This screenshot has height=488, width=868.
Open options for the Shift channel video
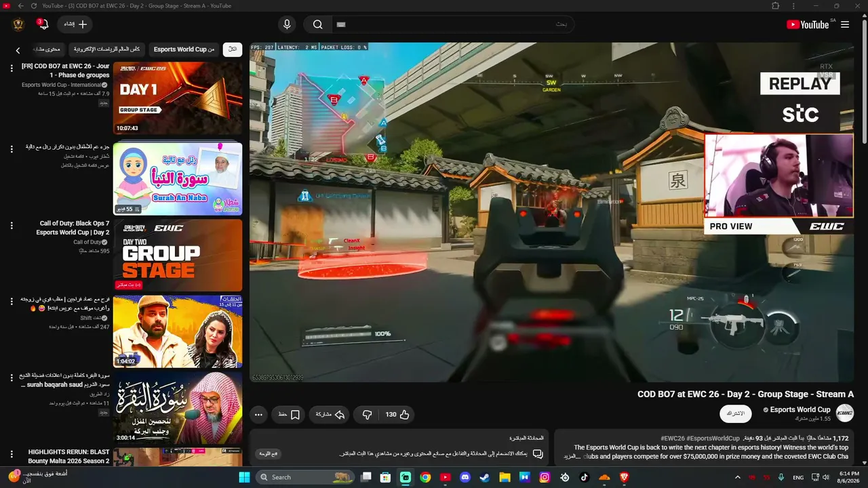click(x=11, y=302)
